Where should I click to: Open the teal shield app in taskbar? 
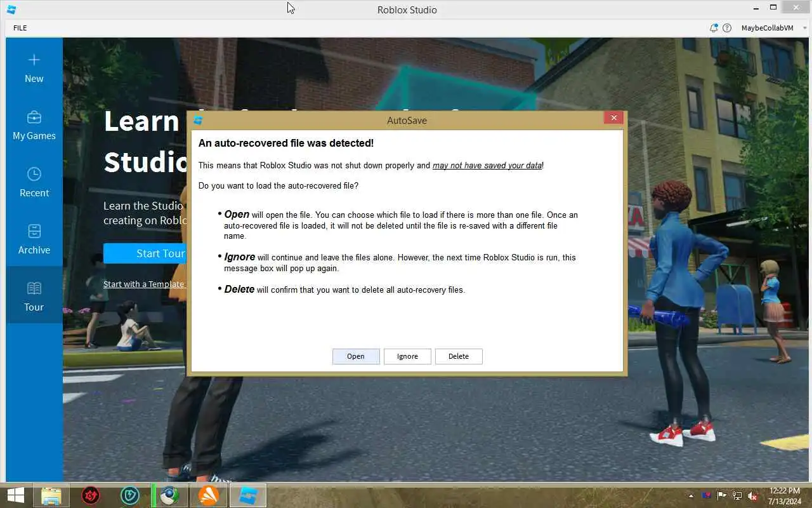(129, 495)
